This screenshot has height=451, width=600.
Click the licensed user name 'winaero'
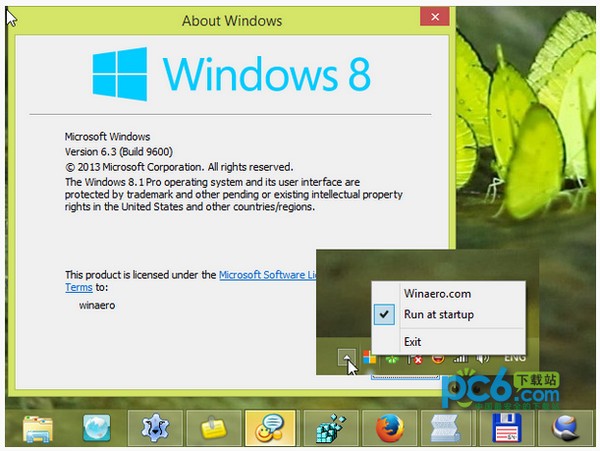coord(97,305)
